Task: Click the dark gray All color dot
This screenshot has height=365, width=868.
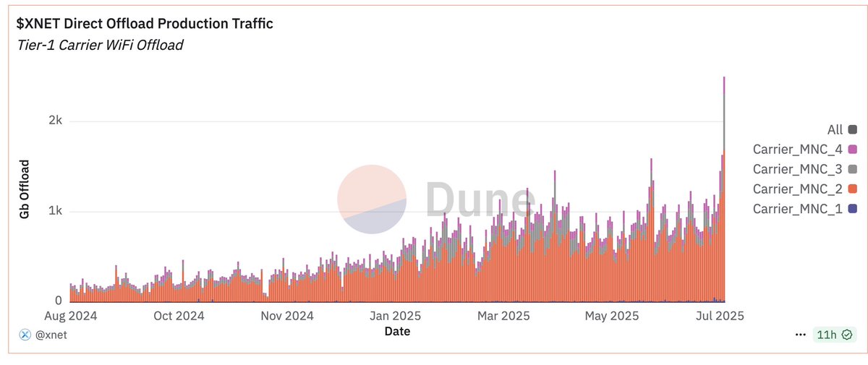Action: (853, 130)
